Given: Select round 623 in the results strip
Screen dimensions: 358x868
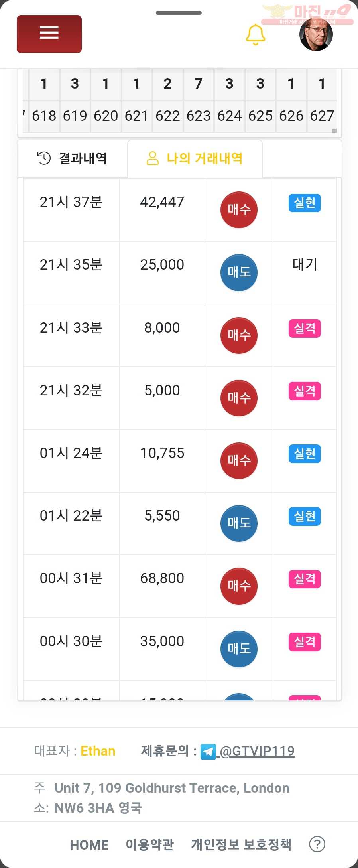Looking at the screenshot, I should coord(199,116).
